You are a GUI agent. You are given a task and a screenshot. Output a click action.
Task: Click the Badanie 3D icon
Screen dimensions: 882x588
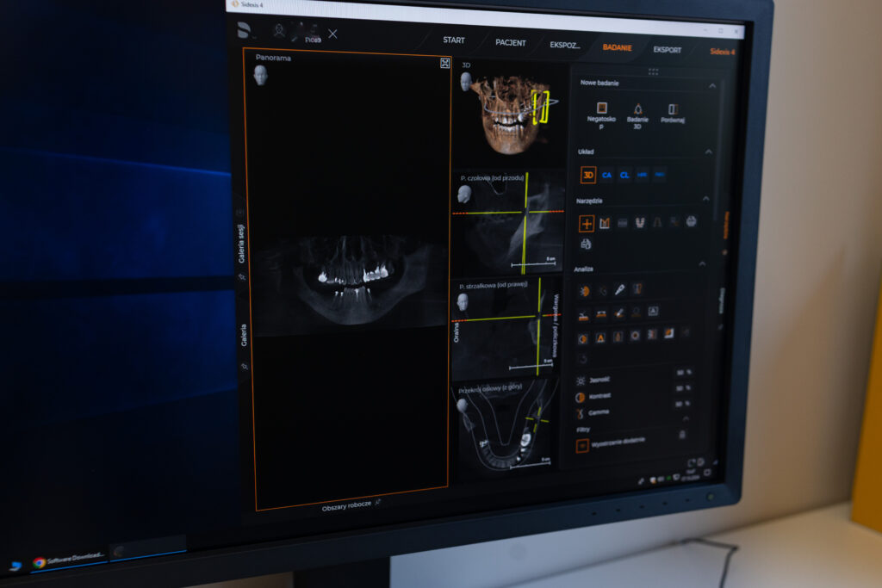click(x=637, y=109)
